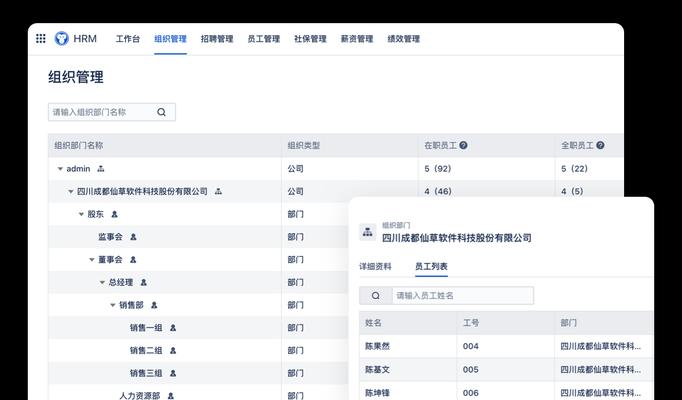The image size is (682, 400).
Task: Click employee name 陈基文
Action: (x=378, y=370)
